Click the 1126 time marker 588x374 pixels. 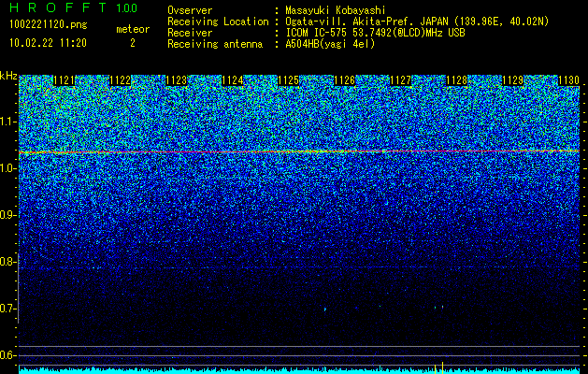click(345, 80)
